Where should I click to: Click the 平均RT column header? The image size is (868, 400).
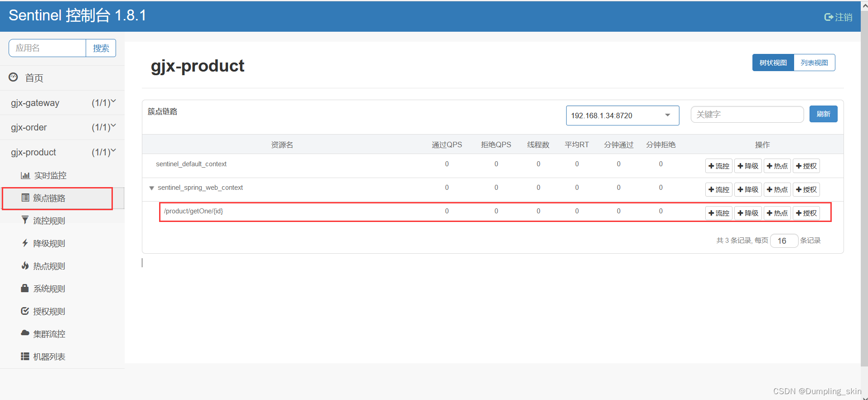pos(577,145)
